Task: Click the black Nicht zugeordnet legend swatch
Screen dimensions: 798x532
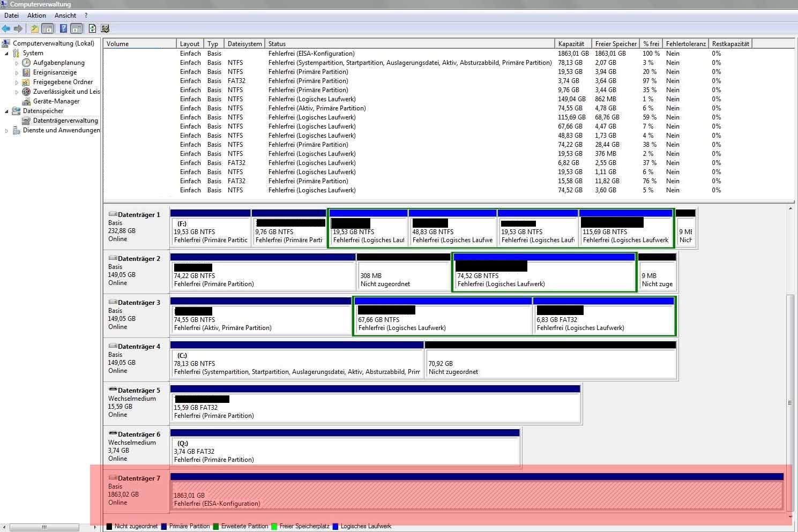Action: (109, 526)
